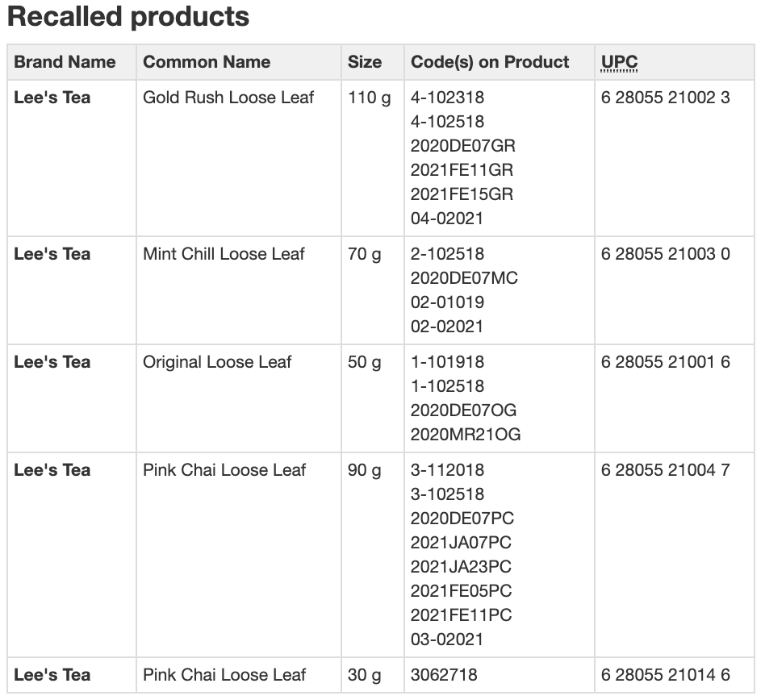
Task: Click the Recalled products heading
Action: (x=128, y=17)
